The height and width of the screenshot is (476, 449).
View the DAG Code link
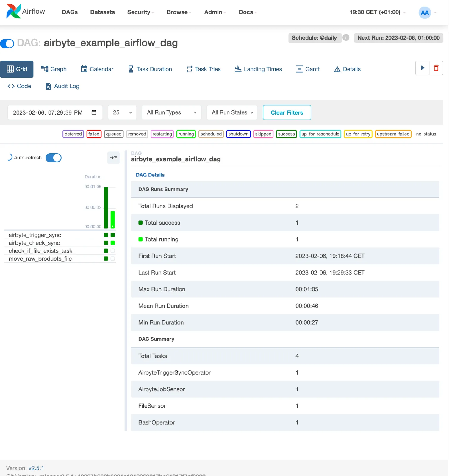tap(19, 86)
